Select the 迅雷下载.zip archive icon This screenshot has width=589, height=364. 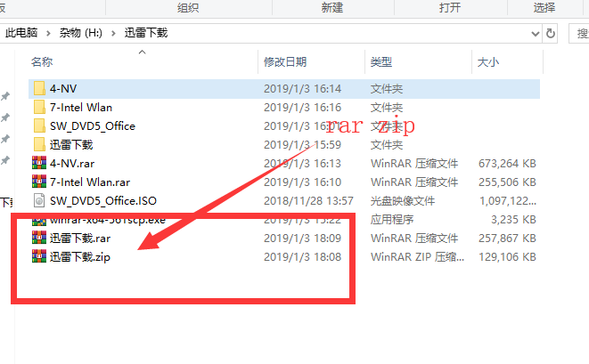(x=39, y=256)
